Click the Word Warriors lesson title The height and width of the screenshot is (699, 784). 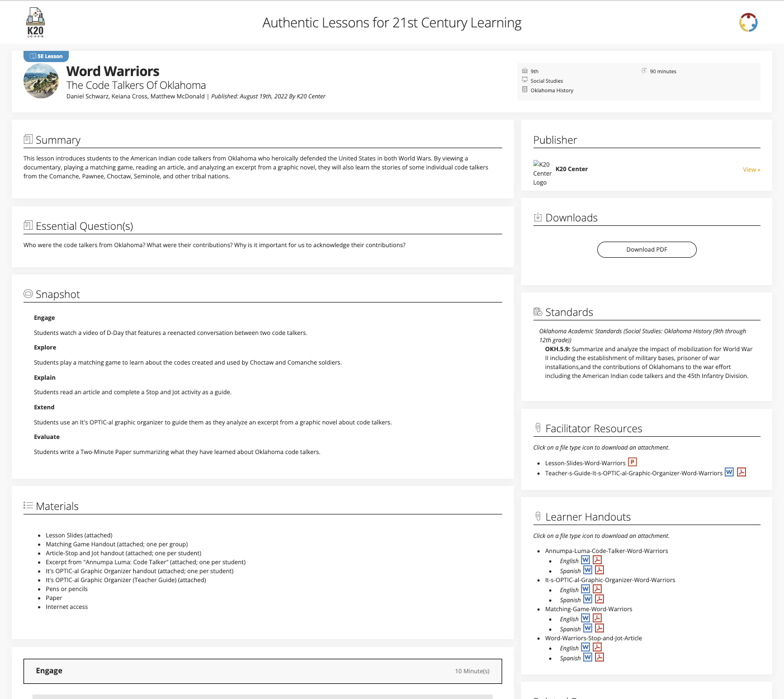coord(113,72)
